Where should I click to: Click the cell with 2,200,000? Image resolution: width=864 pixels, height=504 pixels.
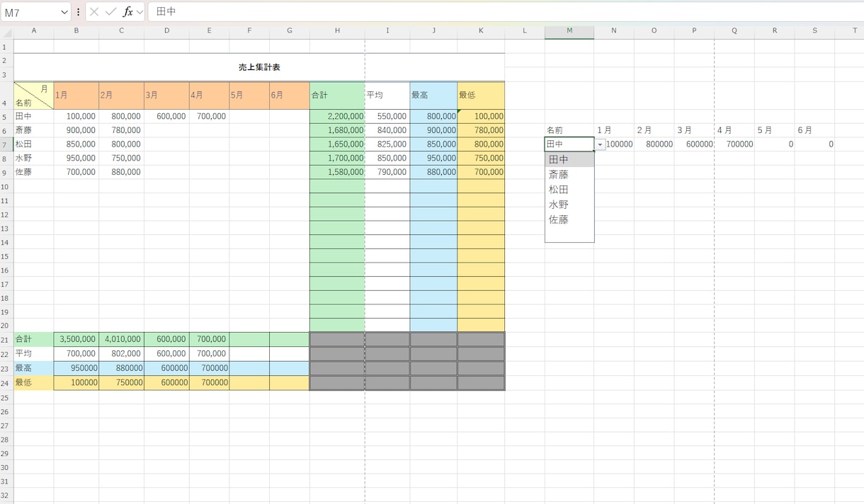pos(337,116)
